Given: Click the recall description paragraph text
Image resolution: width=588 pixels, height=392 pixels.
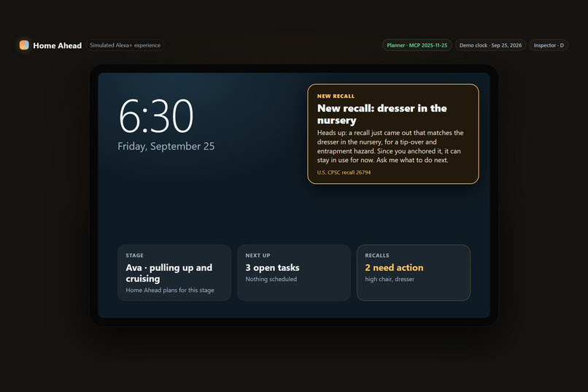Looking at the screenshot, I should point(390,146).
